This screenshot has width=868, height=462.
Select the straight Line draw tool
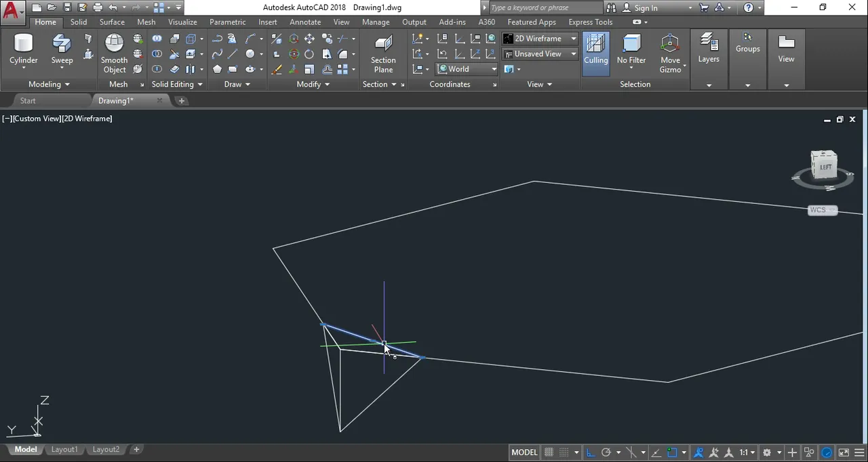tap(233, 54)
